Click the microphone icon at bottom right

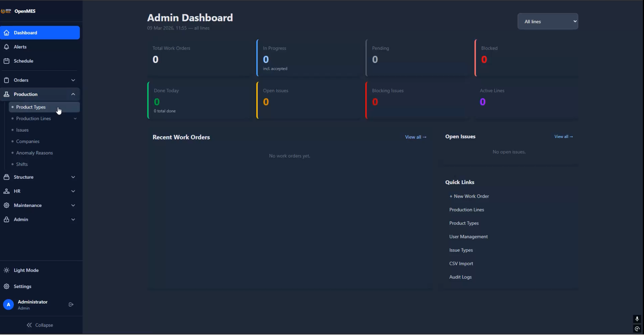[x=637, y=319]
